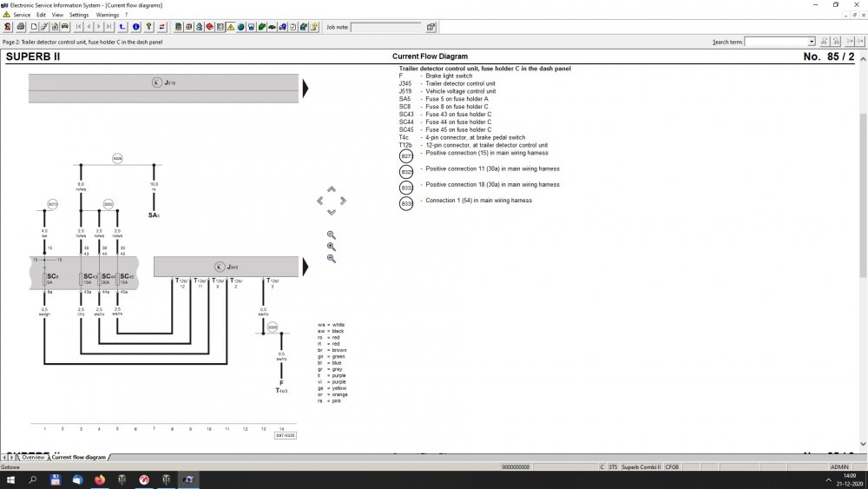This screenshot has width=868, height=489.
Task: Pan the diagram down with the down arrow
Action: [331, 212]
